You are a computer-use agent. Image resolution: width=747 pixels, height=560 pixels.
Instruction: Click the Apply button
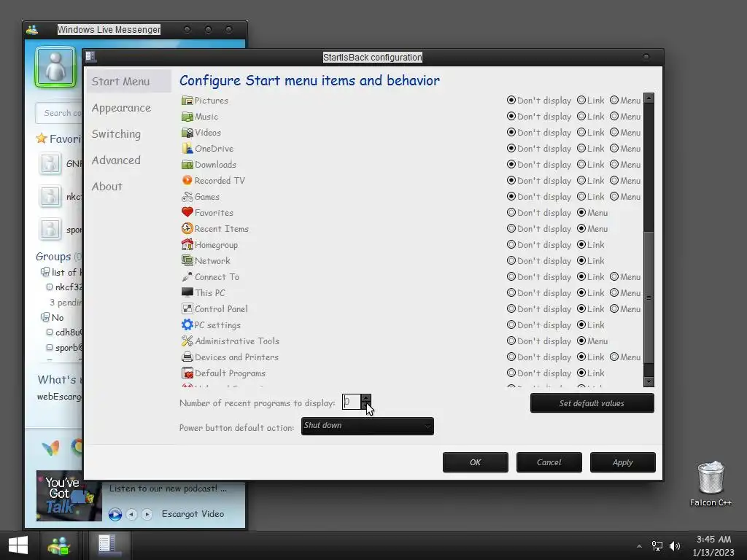point(623,462)
